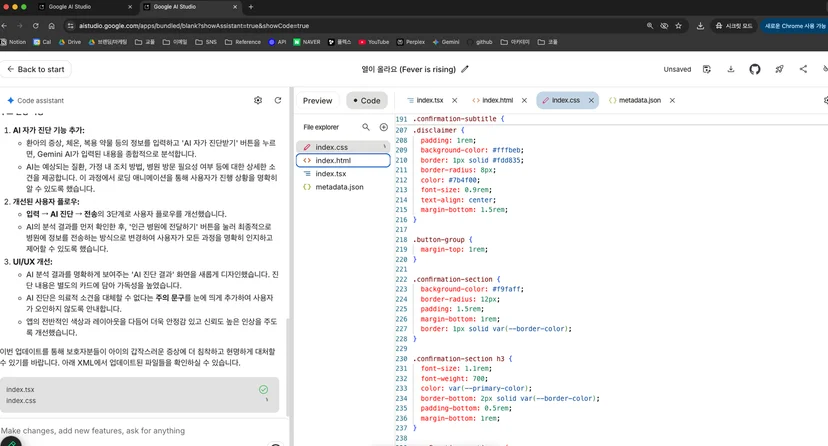Click the app title 열이 올라요 (Fever is rising)
The width and height of the screenshot is (828, 446).
[408, 69]
